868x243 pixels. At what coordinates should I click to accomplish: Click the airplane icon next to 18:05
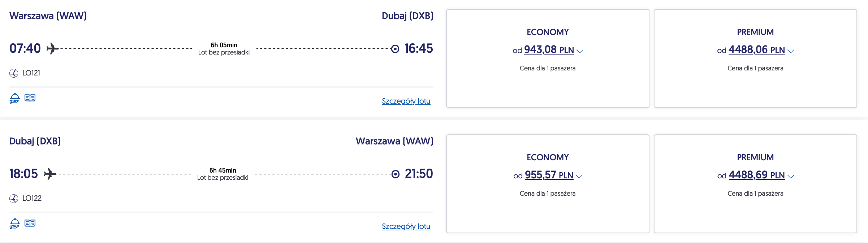pyautogui.click(x=50, y=174)
